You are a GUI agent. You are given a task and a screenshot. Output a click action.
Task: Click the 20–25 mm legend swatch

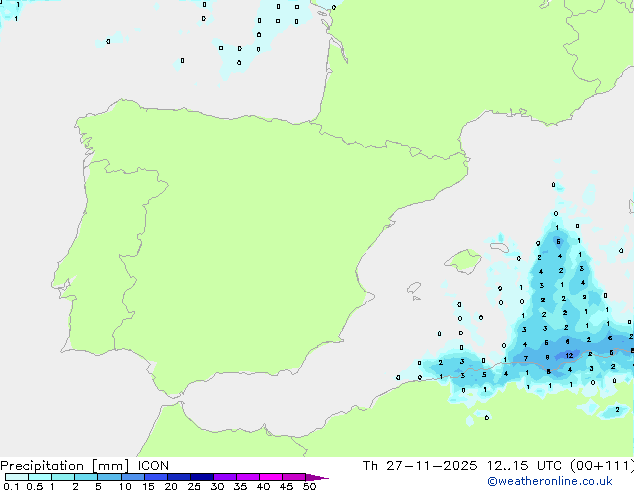coord(179,477)
